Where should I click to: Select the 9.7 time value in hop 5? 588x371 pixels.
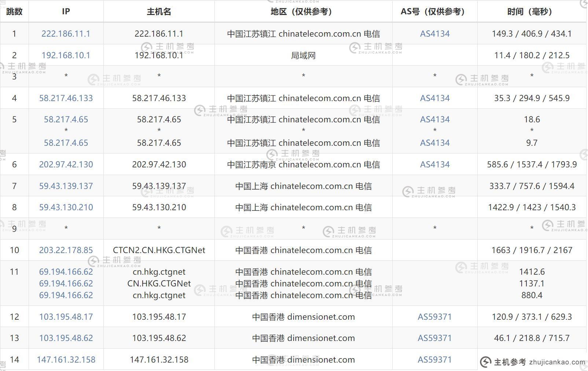pos(532,143)
